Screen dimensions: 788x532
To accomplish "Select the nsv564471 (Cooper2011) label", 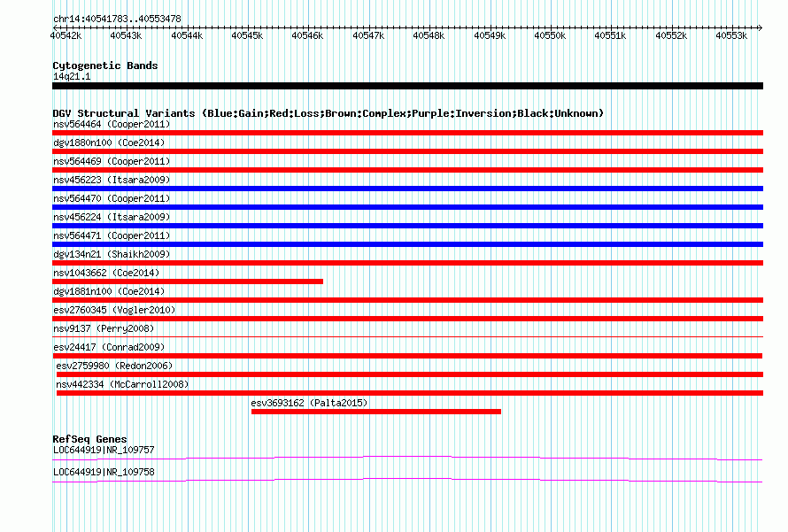I will (112, 235).
